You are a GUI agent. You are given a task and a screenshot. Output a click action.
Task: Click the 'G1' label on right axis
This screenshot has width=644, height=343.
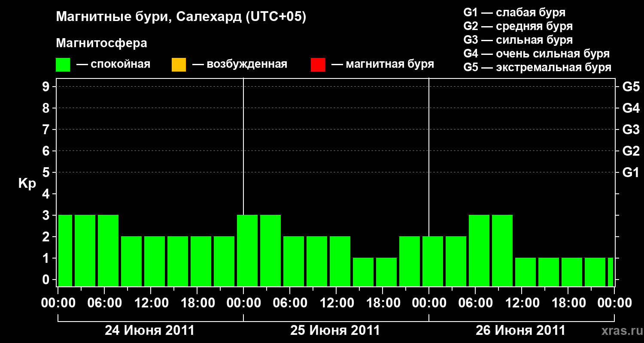tap(631, 172)
